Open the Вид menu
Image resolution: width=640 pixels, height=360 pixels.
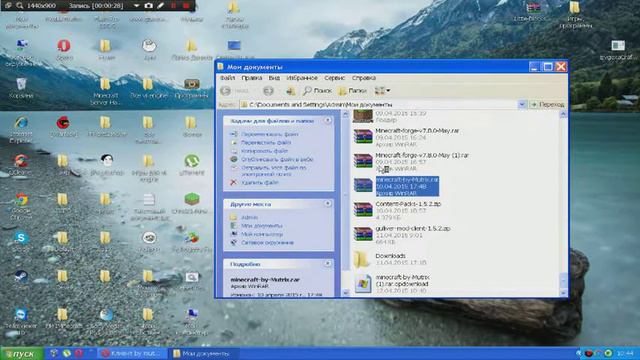pos(274,78)
